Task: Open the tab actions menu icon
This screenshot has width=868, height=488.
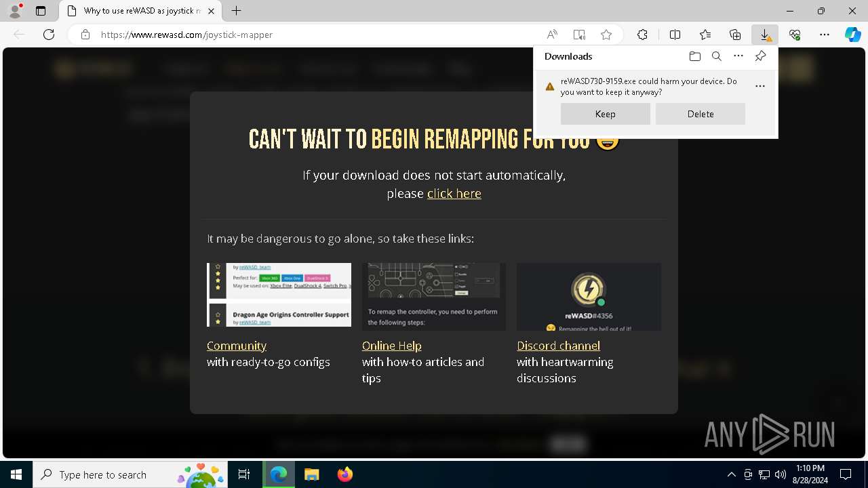Action: click(x=41, y=11)
